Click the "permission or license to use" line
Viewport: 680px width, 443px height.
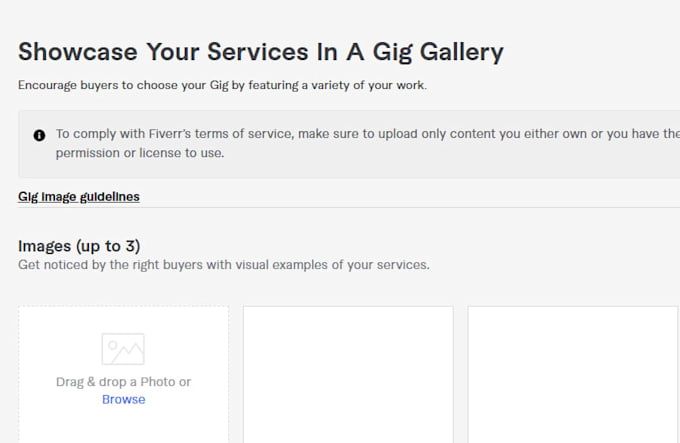[140, 153]
